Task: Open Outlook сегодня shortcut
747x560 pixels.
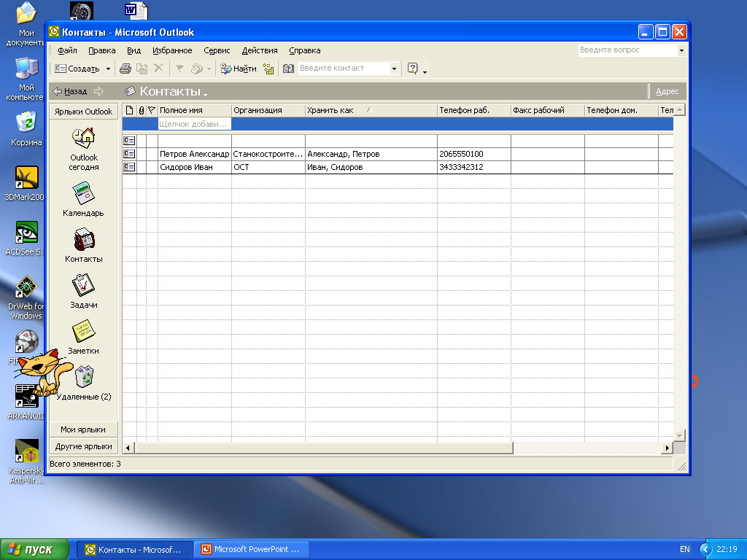Action: (83, 149)
